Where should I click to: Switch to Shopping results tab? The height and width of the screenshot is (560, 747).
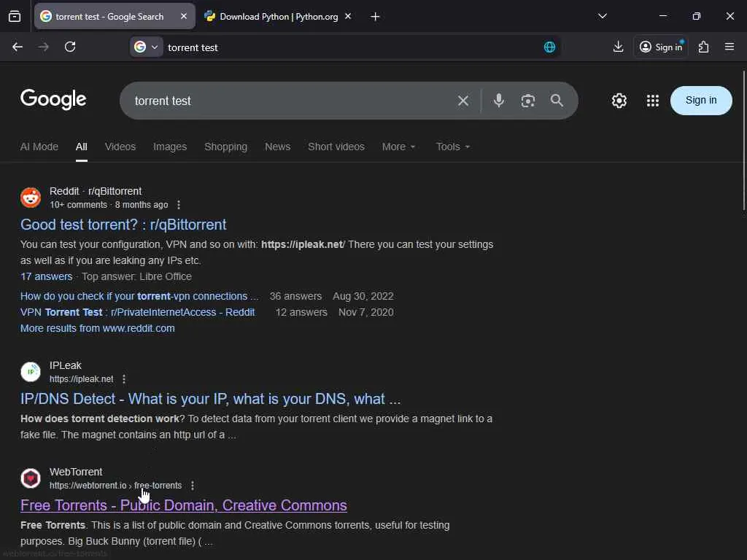pyautogui.click(x=226, y=147)
